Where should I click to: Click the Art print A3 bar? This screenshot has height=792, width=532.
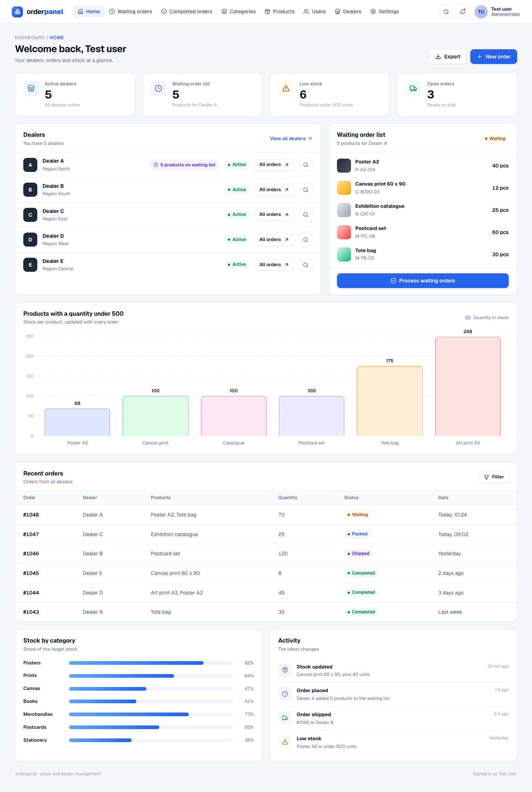point(468,386)
